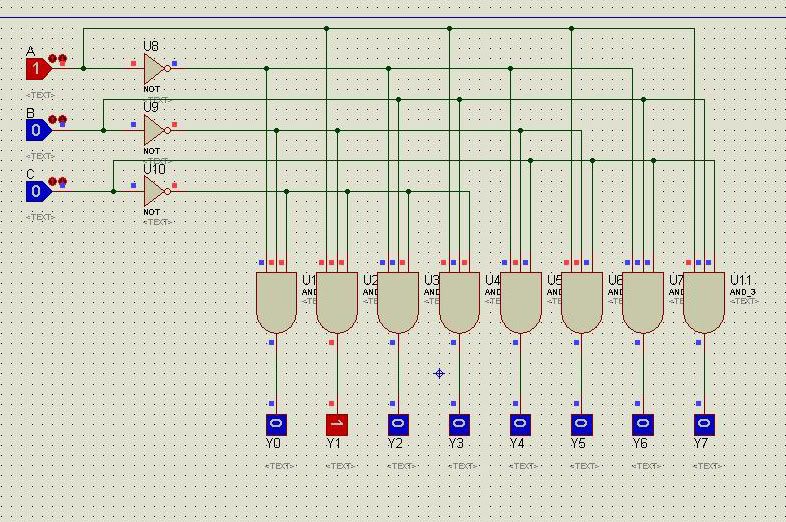Select the U10 reference label
786x522 pixels.
click(x=154, y=169)
